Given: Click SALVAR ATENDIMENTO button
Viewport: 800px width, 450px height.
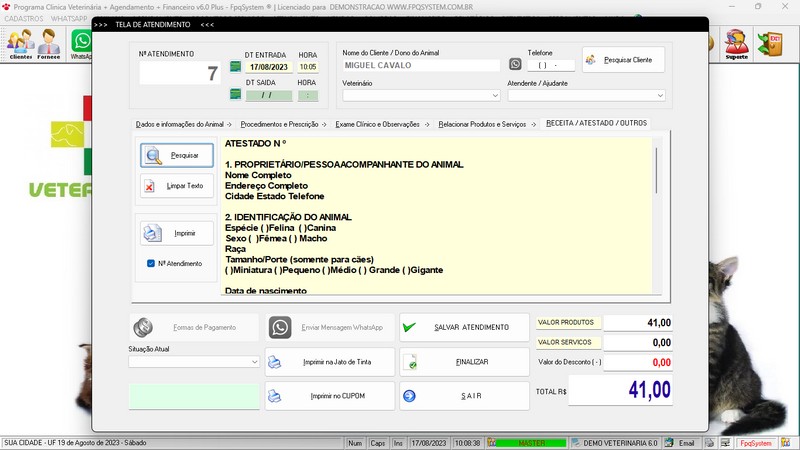Looking at the screenshot, I should tap(464, 327).
